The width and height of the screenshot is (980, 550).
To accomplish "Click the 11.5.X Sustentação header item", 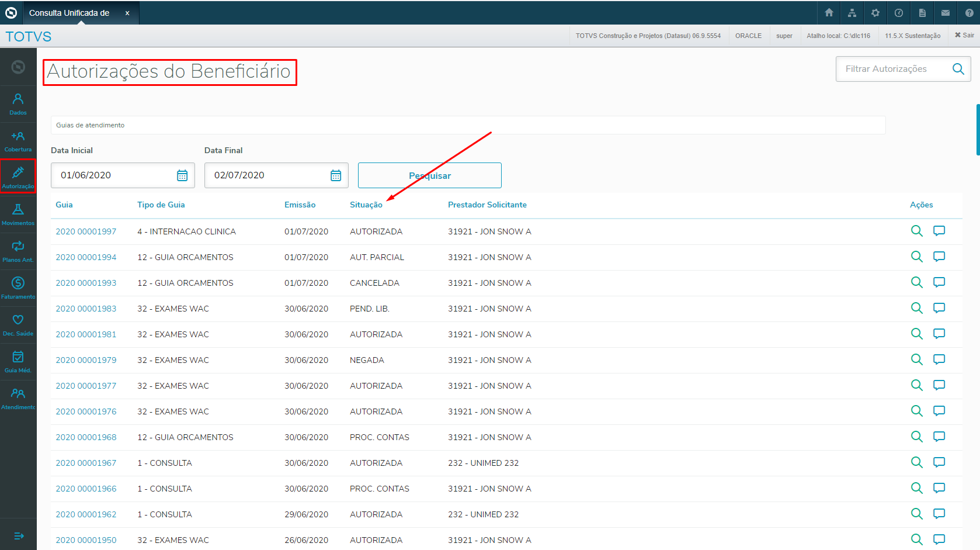I will tap(912, 36).
